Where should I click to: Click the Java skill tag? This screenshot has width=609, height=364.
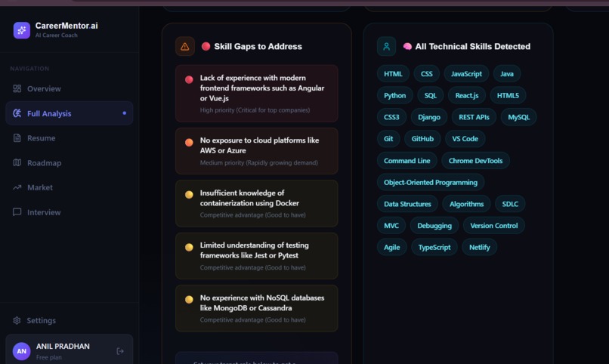click(506, 74)
